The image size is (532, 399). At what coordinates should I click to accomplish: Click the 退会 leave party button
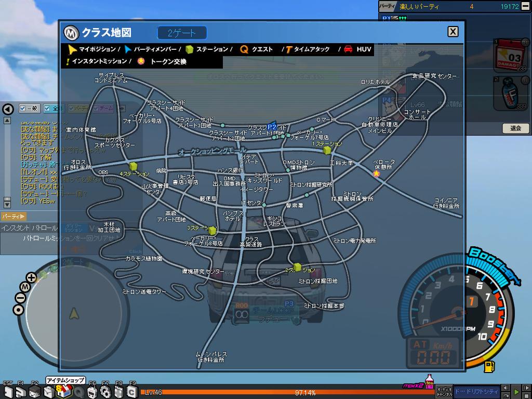(x=516, y=128)
